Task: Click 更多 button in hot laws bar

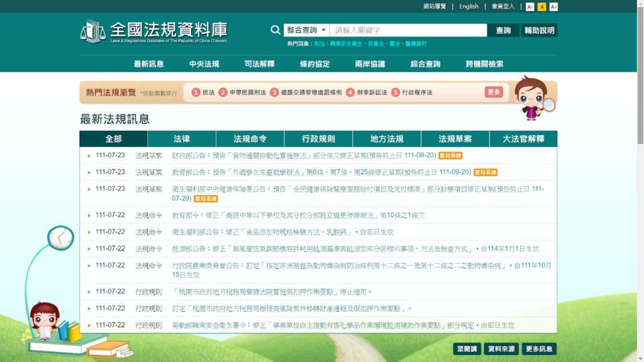Action: point(494,92)
